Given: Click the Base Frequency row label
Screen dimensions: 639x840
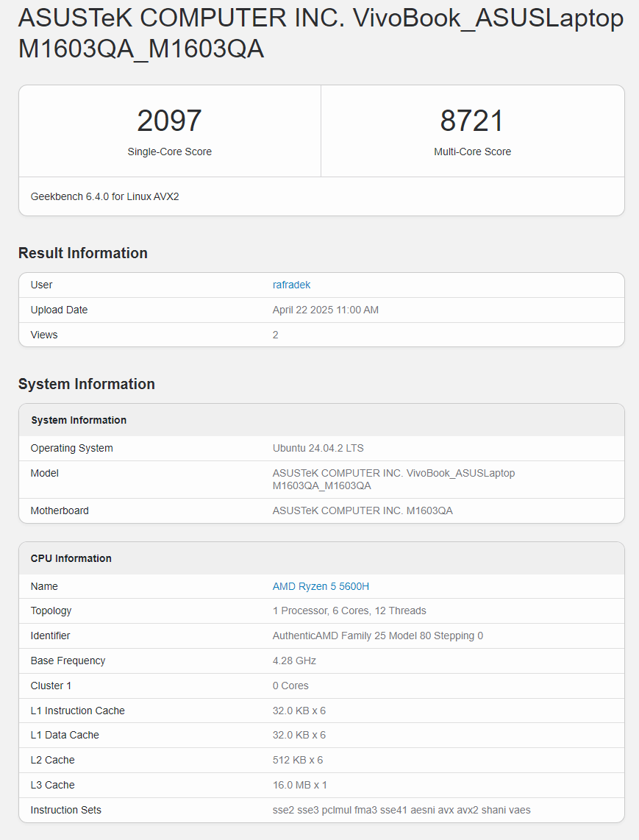Looking at the screenshot, I should tap(68, 661).
